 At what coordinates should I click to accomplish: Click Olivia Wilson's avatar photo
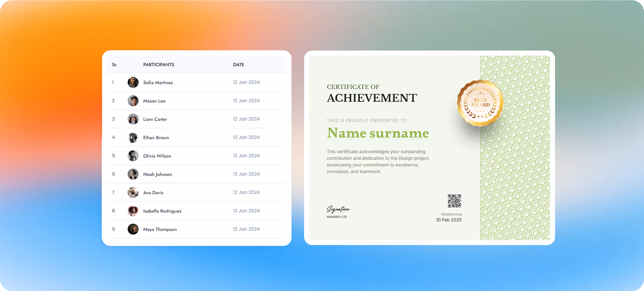tap(133, 156)
